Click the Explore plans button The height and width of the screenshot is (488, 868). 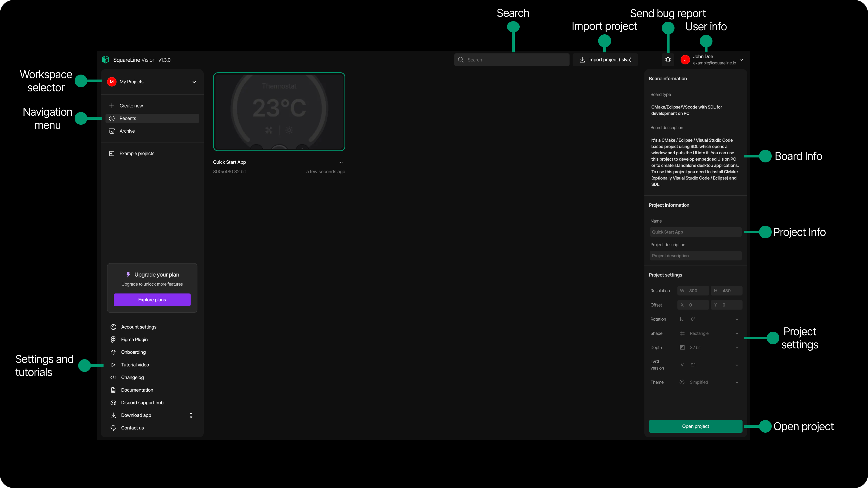point(152,300)
